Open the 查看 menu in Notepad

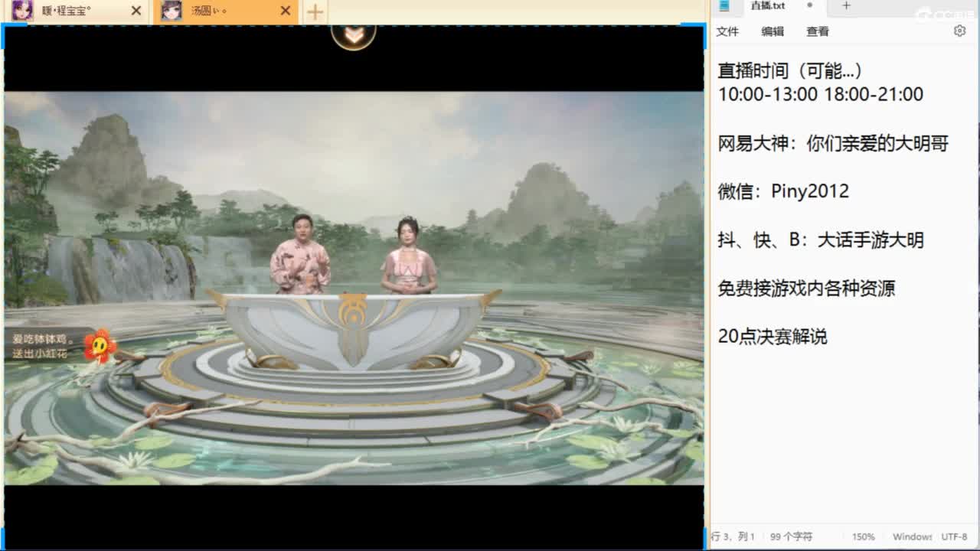[x=818, y=31]
